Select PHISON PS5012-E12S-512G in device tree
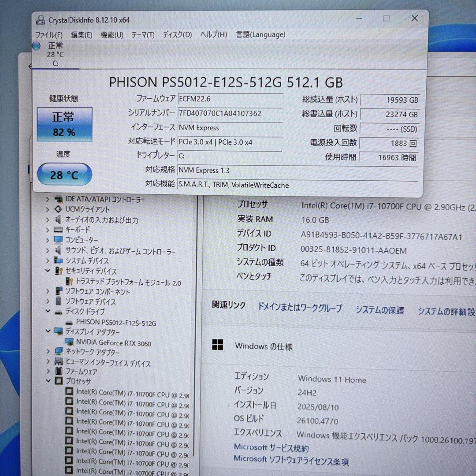Viewport: 476px width, 476px height. click(116, 322)
